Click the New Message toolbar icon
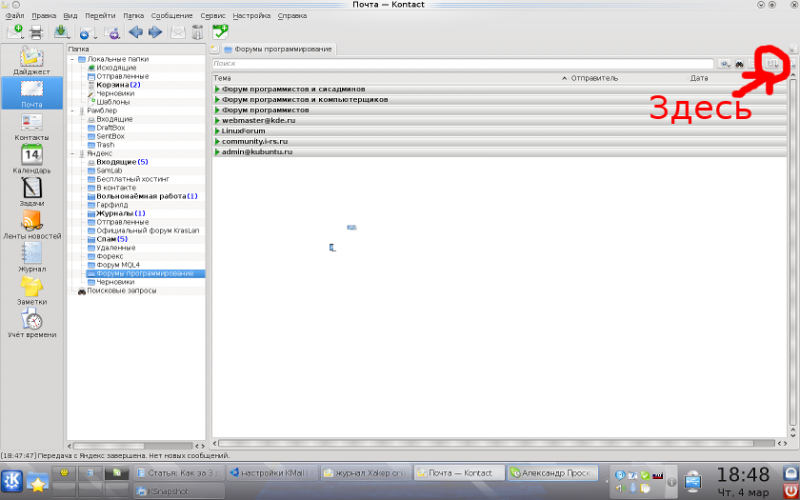Screen dimensions: 800x500 (x=15, y=32)
